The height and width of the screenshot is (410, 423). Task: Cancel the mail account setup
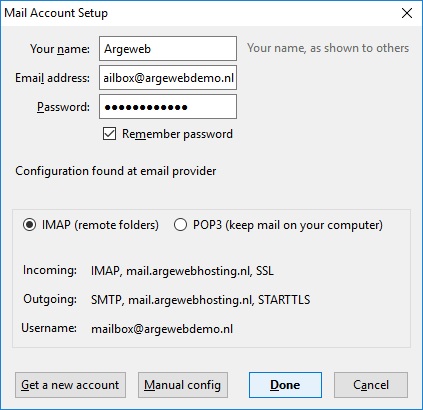click(371, 385)
